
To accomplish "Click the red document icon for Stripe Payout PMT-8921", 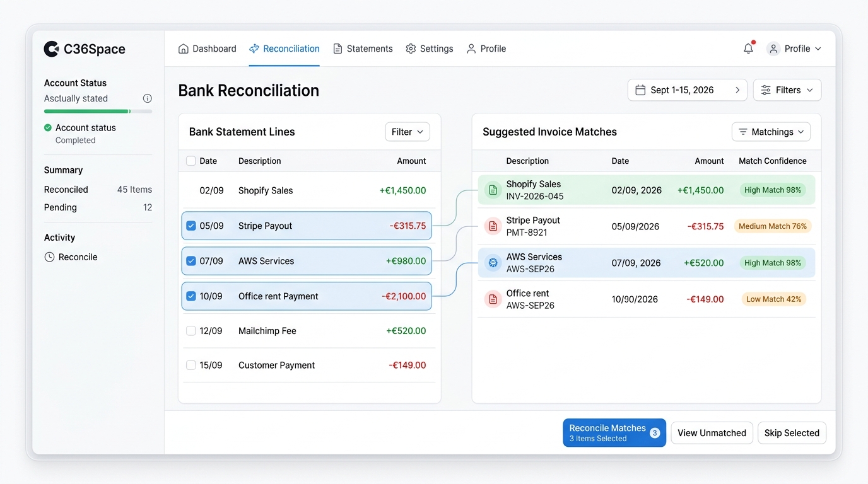I will click(493, 226).
